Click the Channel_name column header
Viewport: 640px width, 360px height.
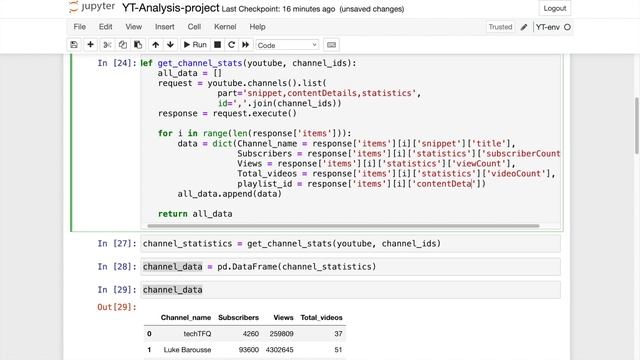click(186, 318)
